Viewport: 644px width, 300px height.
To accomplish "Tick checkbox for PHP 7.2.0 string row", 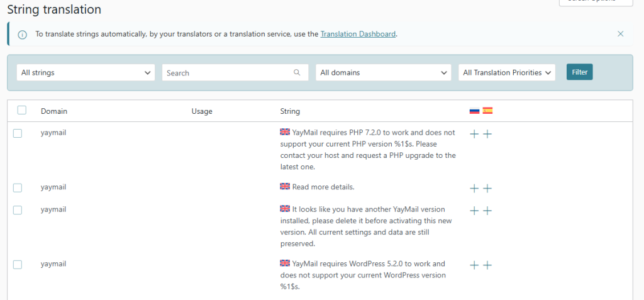I will [17, 133].
